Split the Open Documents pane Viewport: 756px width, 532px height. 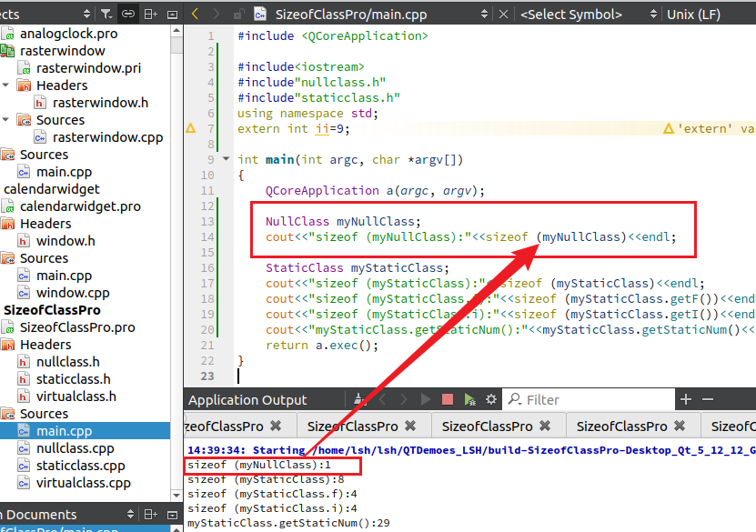tap(151, 515)
